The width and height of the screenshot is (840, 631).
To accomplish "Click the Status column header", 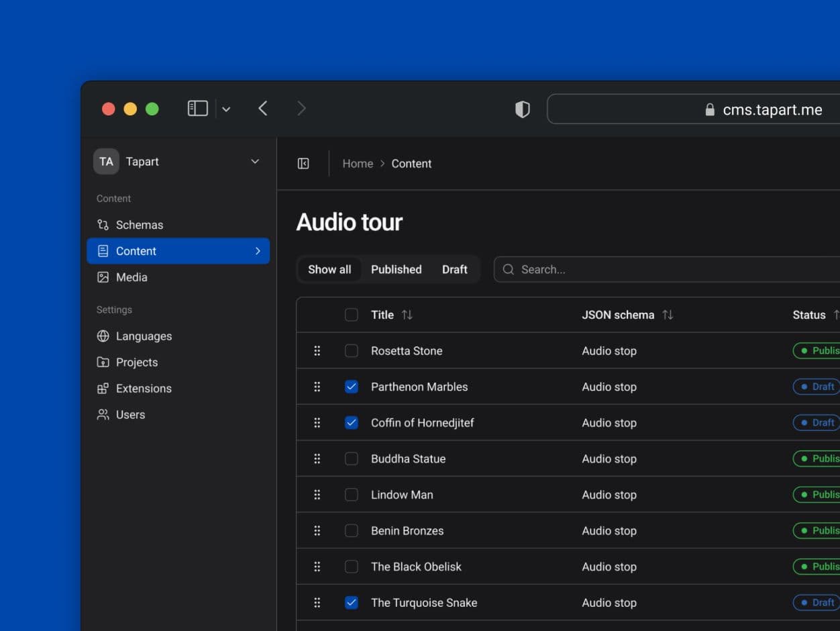I will coord(809,315).
